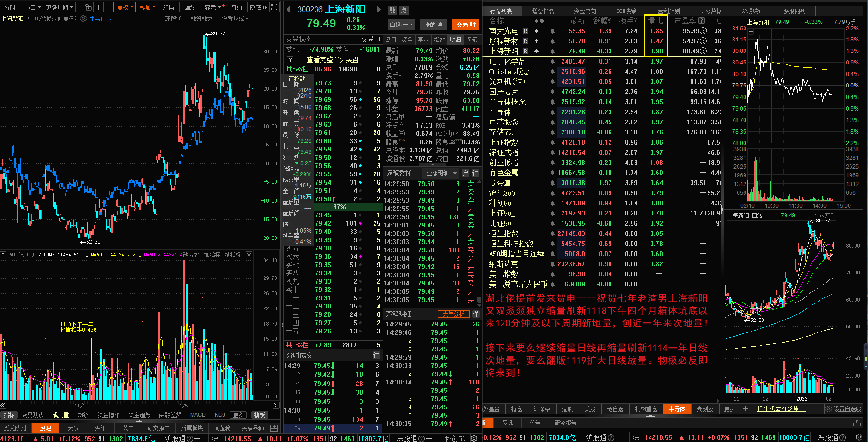Toggle the 指标 indicator bar
This screenshot has height=442, width=868.
click(9, 415)
